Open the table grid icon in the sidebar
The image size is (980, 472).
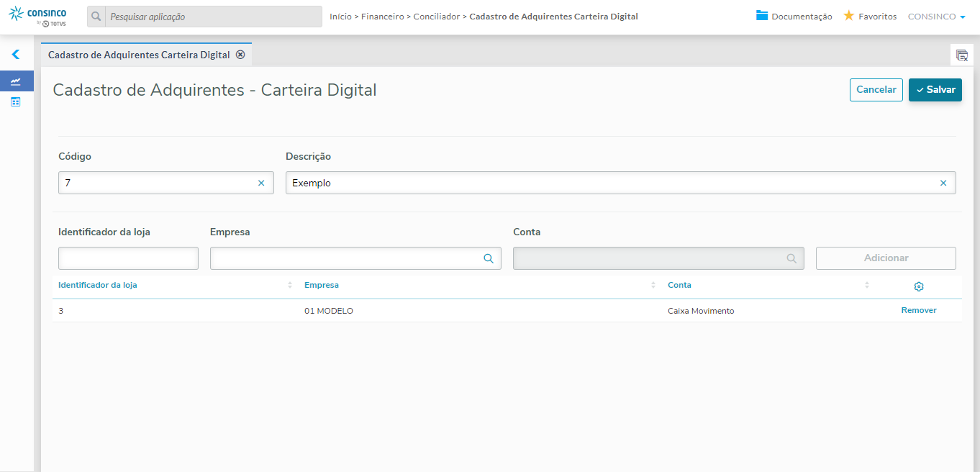(16, 102)
